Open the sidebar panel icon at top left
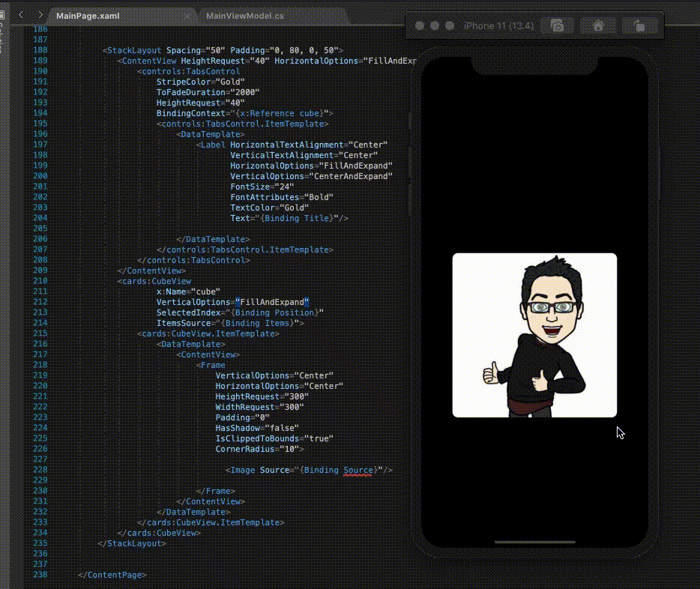Viewport: 700px width, 589px height. [x=1, y=15]
